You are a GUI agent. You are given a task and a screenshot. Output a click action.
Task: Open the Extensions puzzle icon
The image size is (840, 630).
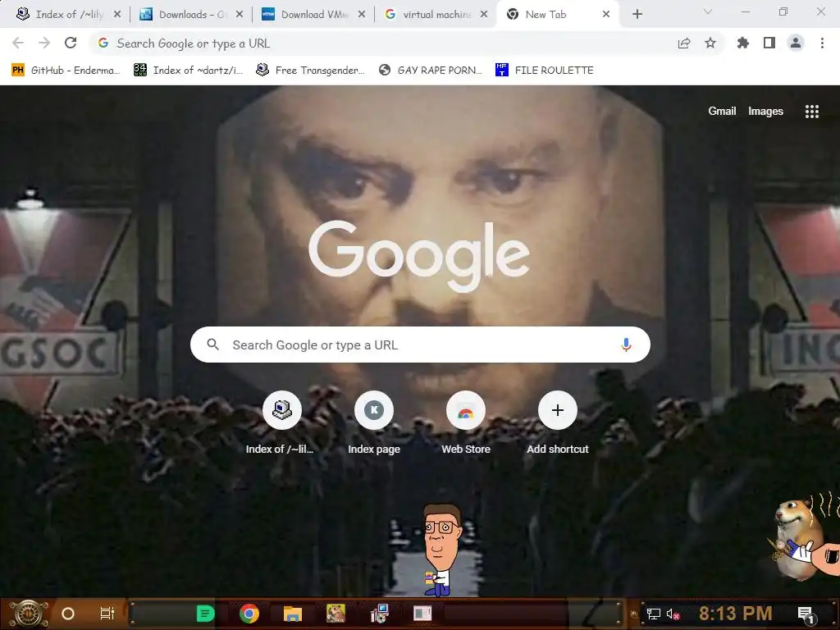coord(743,43)
